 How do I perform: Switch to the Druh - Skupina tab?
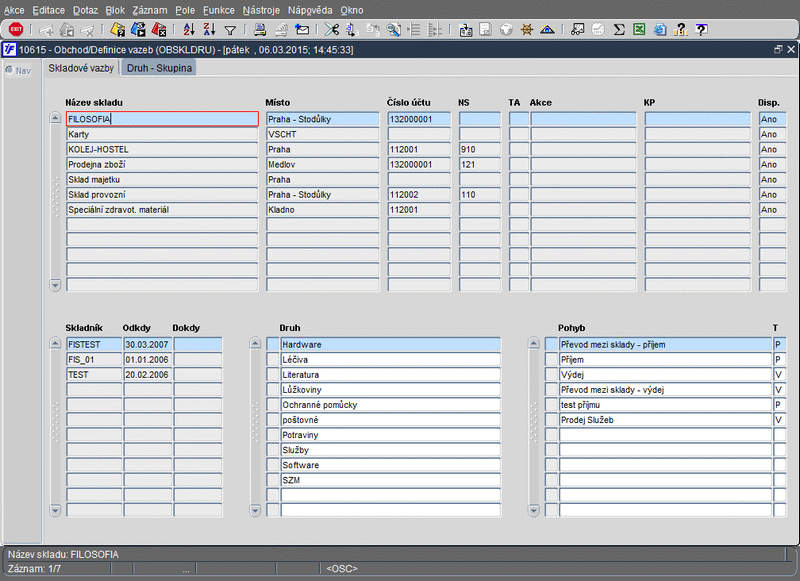point(158,68)
